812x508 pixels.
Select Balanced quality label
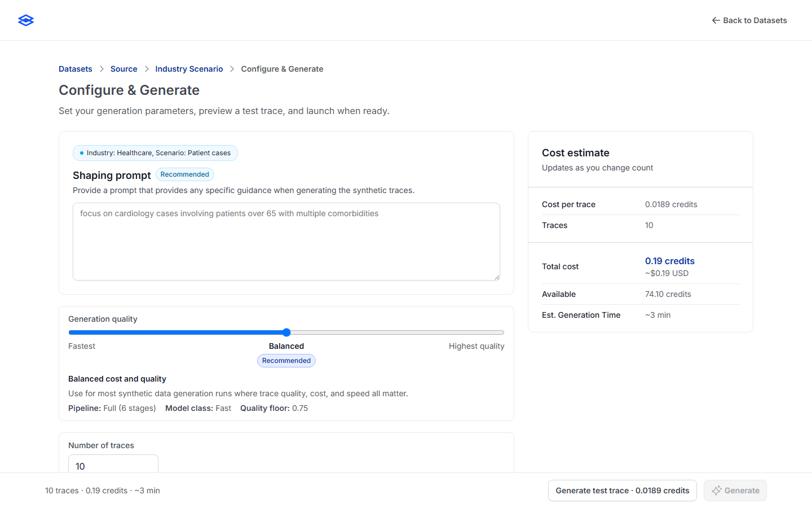pyautogui.click(x=286, y=346)
